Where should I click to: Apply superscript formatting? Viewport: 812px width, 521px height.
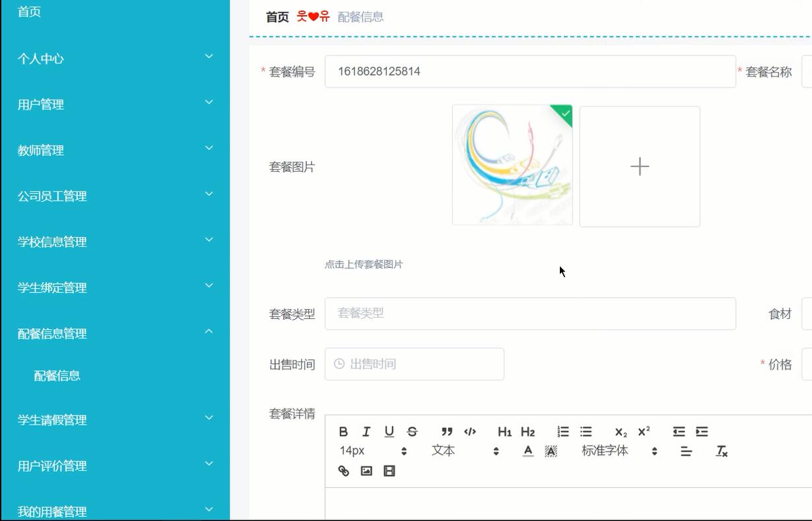tap(644, 432)
